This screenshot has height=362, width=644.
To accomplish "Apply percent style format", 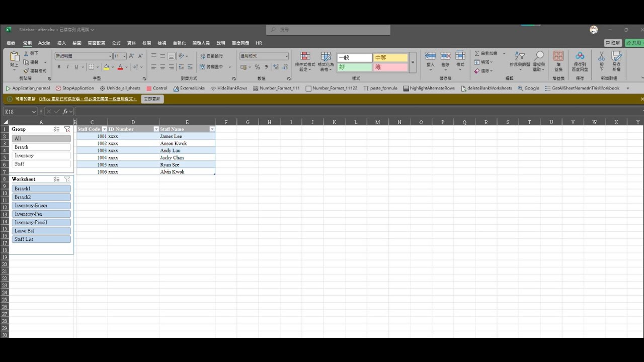I will pyautogui.click(x=257, y=67).
